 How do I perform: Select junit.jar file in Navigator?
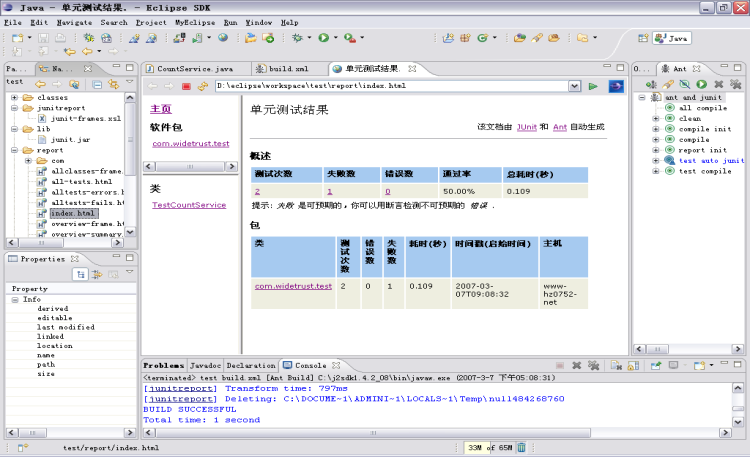coord(70,139)
